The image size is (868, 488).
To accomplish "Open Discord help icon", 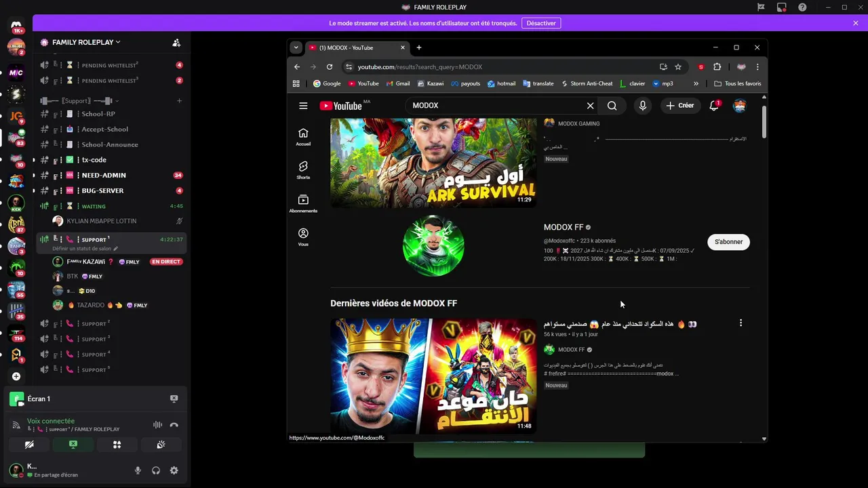I will [x=803, y=7].
